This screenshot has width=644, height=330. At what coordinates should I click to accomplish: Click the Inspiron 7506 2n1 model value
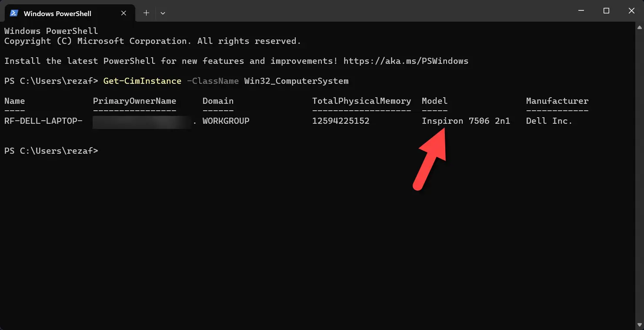(x=466, y=121)
